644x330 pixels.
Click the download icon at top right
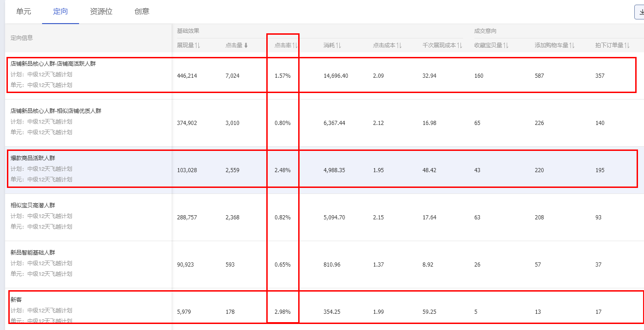click(x=640, y=12)
